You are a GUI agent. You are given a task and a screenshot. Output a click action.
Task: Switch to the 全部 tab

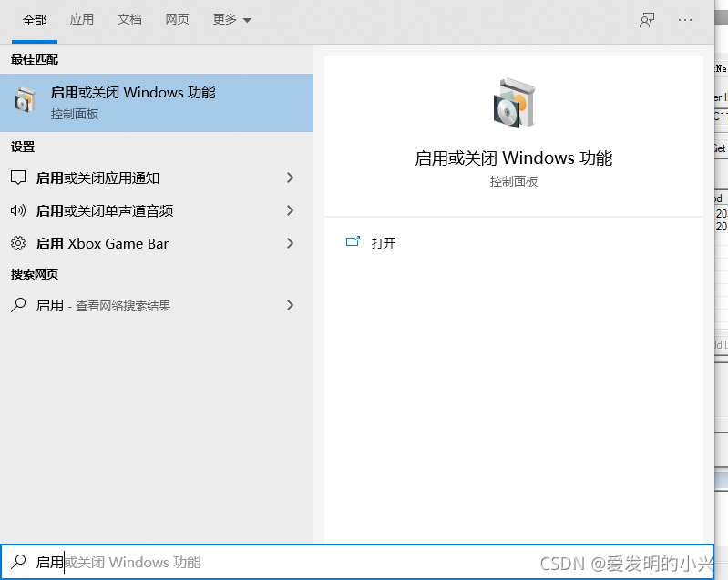click(x=35, y=20)
